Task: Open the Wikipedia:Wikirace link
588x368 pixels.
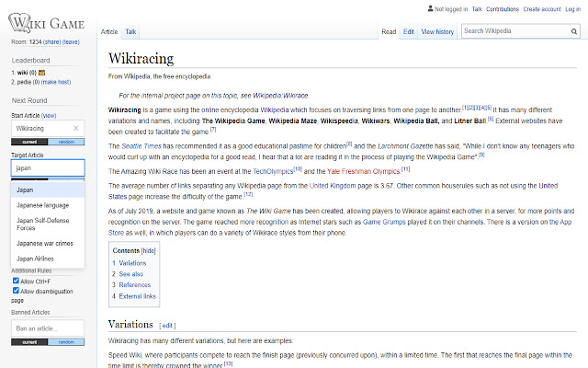Action: tap(280, 96)
